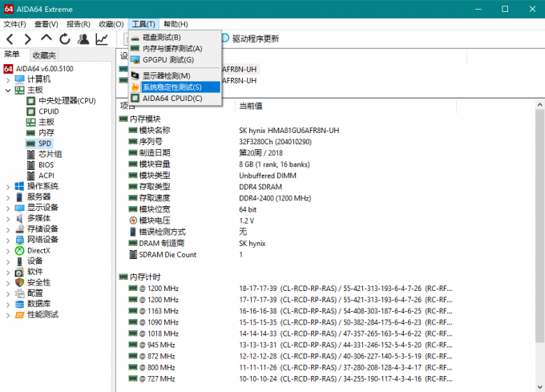
Task: Open 报告(R) menu
Action: coord(79,24)
